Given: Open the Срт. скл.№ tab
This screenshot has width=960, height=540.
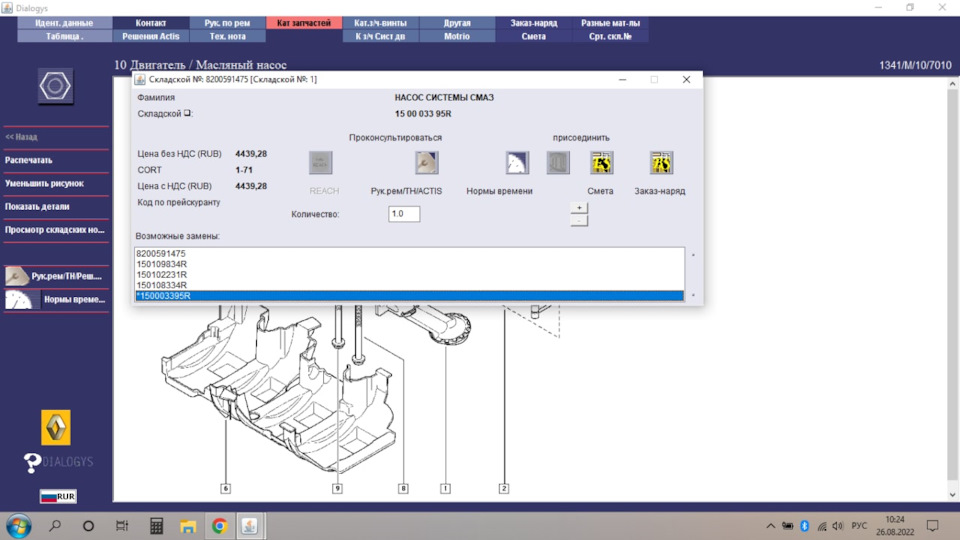Looking at the screenshot, I should pyautogui.click(x=610, y=36).
